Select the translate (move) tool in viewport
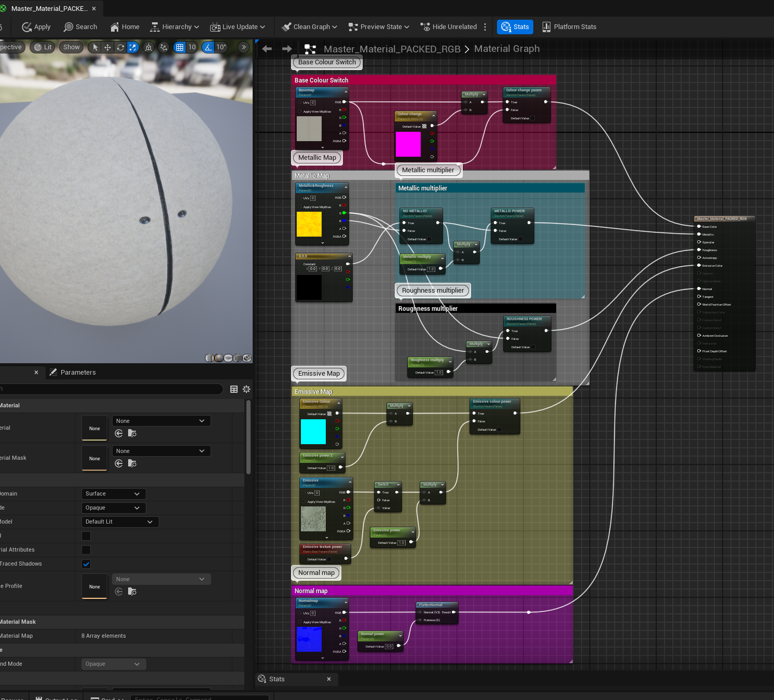 coord(107,47)
